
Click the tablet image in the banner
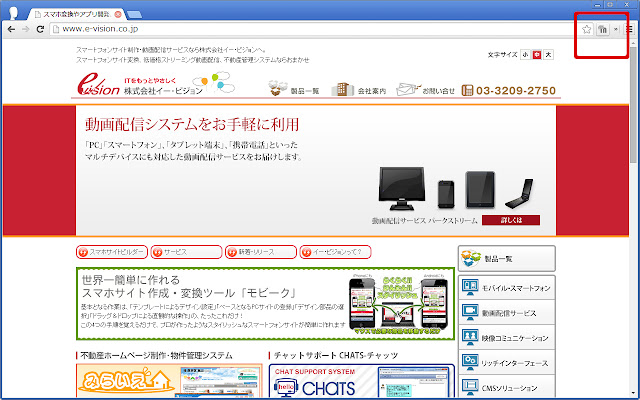tap(480, 190)
